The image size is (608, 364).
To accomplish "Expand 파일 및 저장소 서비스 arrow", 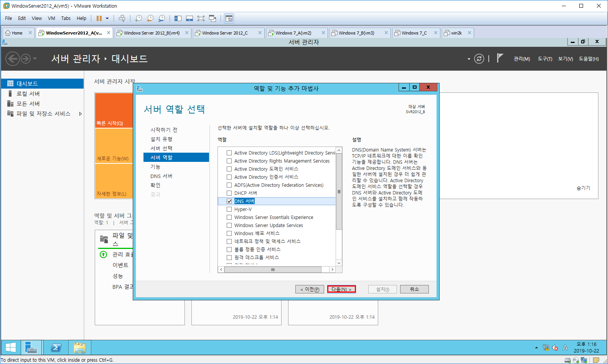I will [x=80, y=114].
